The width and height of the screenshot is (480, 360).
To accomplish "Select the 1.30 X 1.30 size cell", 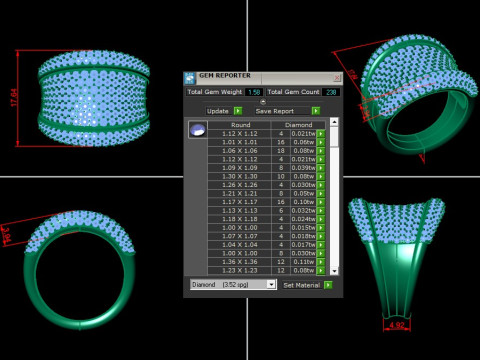I will pyautogui.click(x=240, y=177).
